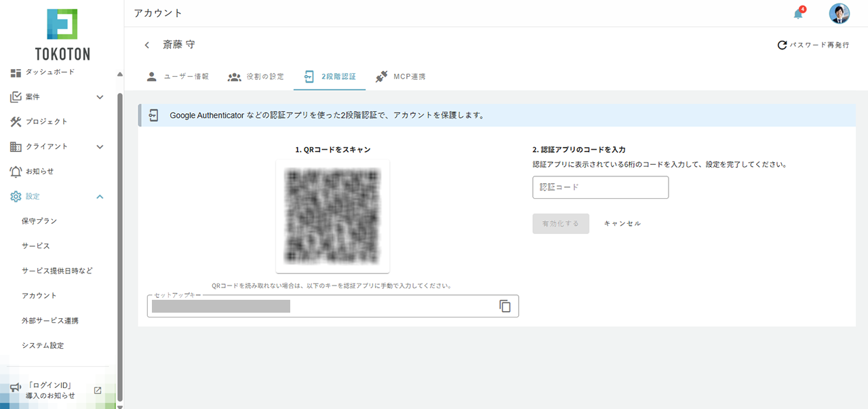The width and height of the screenshot is (868, 409).
Task: Click the セットアップキー field
Action: [x=333, y=306]
